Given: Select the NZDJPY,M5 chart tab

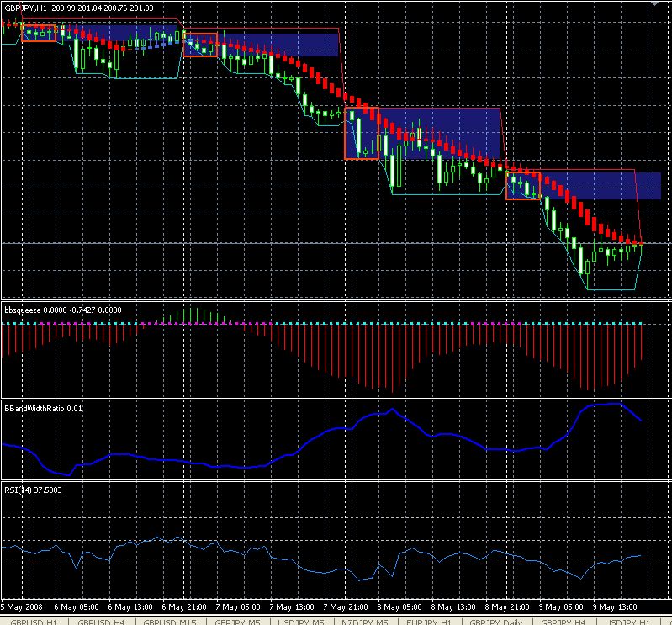Looking at the screenshot, I should (365, 622).
